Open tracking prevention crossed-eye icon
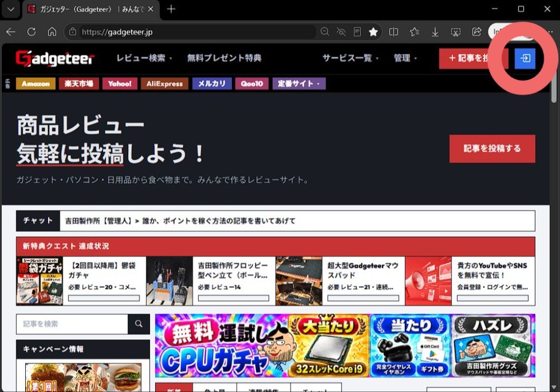 (341, 32)
